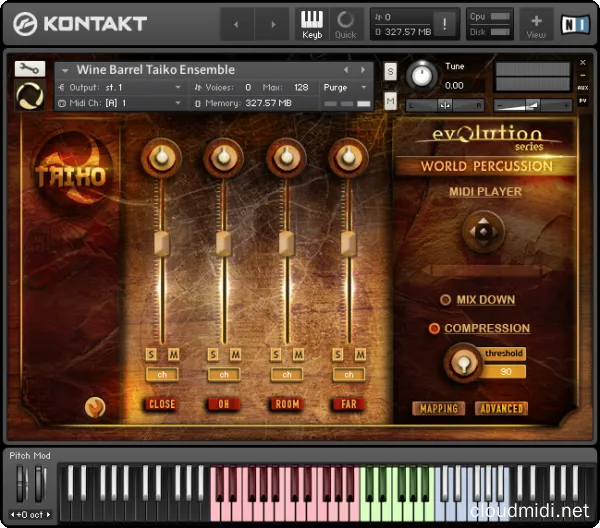
Task: Minimize the instrument view with the minus button
Action: click(582, 75)
